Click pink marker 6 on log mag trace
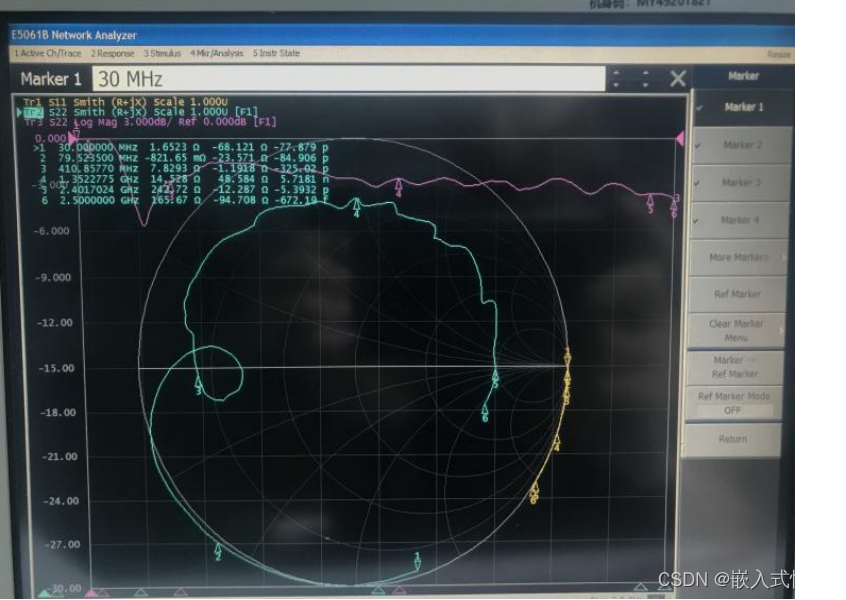 (673, 208)
